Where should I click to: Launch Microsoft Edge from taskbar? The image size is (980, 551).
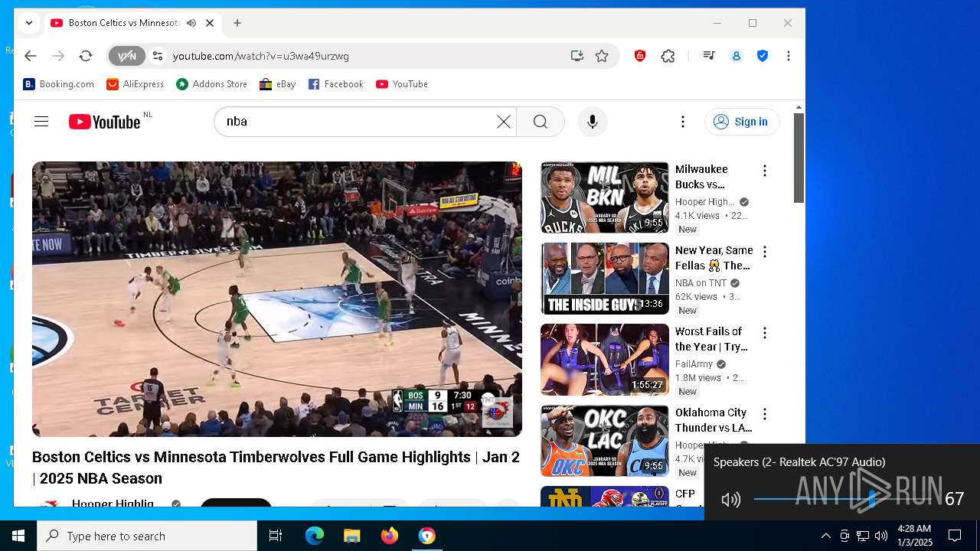pyautogui.click(x=315, y=536)
